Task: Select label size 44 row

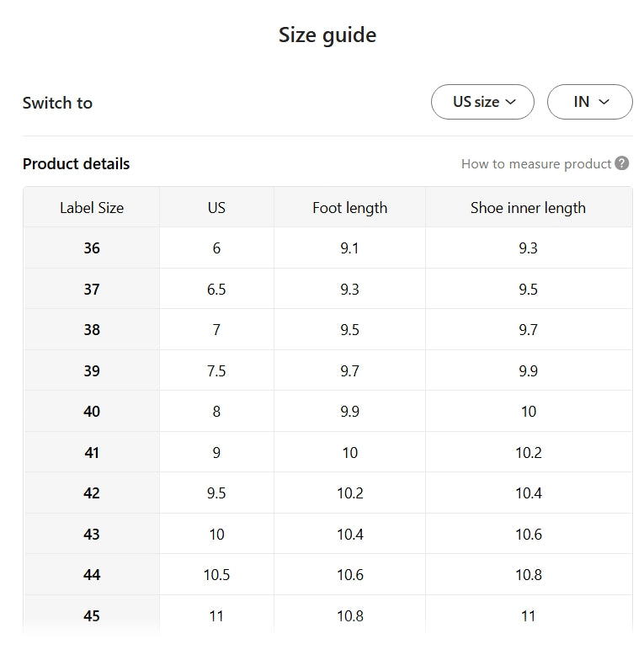Action: click(92, 575)
